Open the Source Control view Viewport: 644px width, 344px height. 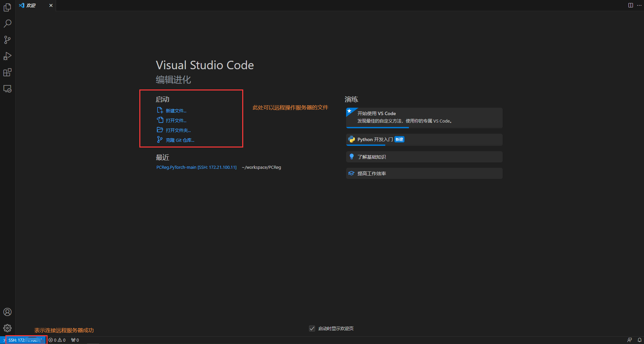click(7, 40)
